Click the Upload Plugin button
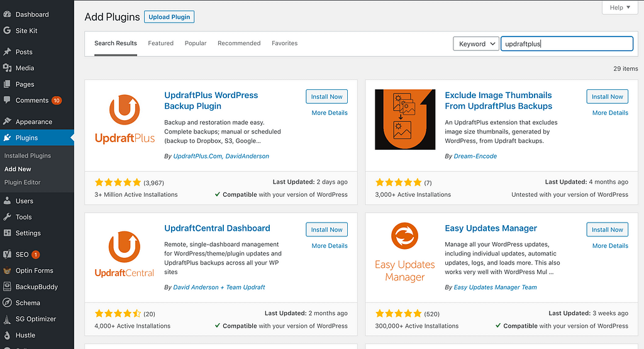644x349 pixels. [x=169, y=17]
